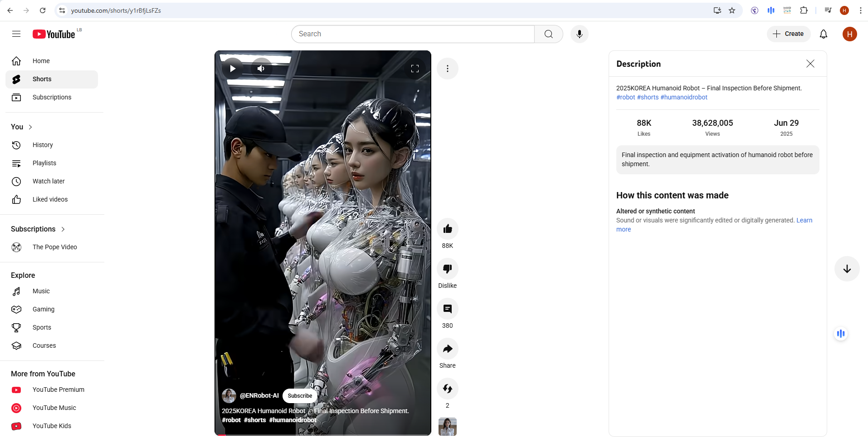
Task: Go to the next Short arrow
Action: click(847, 269)
